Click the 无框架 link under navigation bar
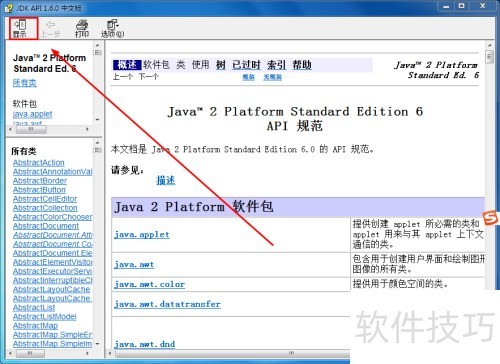500x364 pixels. point(273,77)
